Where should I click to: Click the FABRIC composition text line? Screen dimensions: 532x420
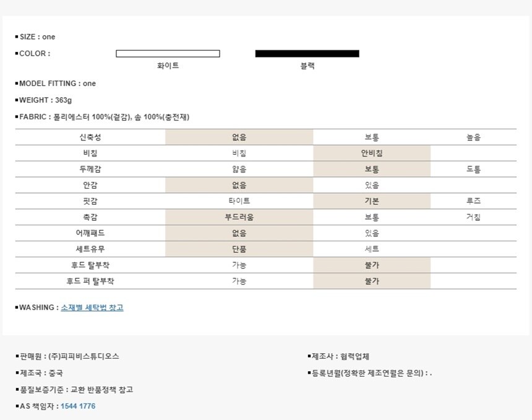105,117
